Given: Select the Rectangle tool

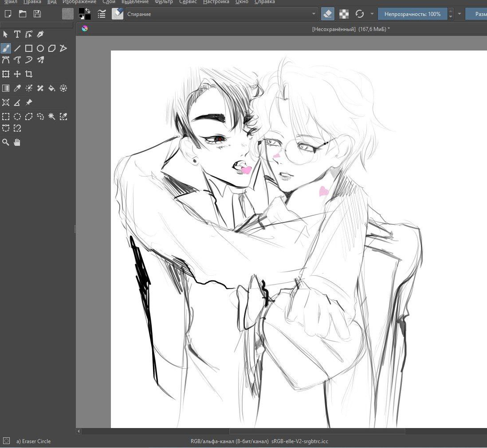Looking at the screenshot, I should tap(28, 48).
